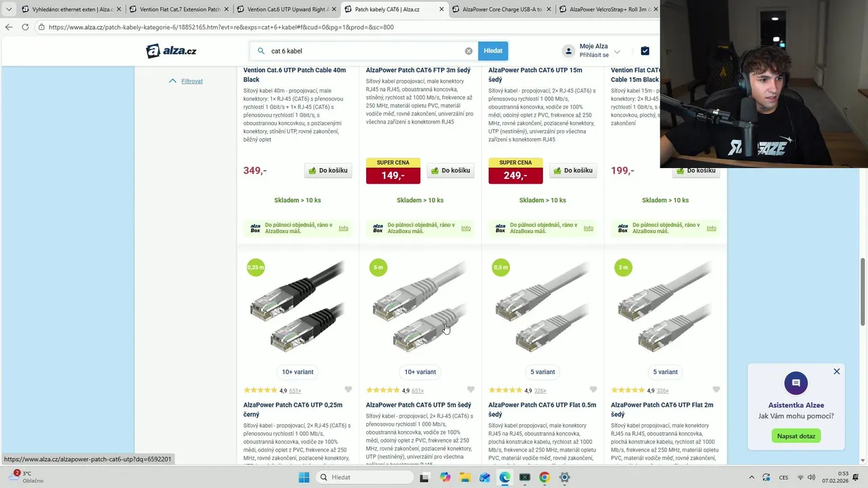Screen dimensions: 868x488
Task: Open 326× reviews of the Flat 2m cable
Action: [x=663, y=391]
